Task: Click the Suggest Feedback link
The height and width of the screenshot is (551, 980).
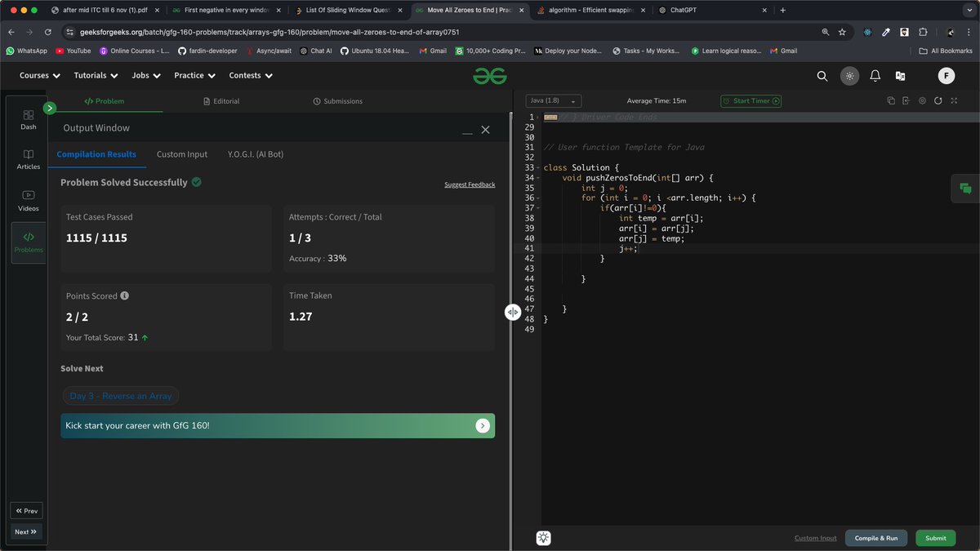Action: (x=470, y=184)
